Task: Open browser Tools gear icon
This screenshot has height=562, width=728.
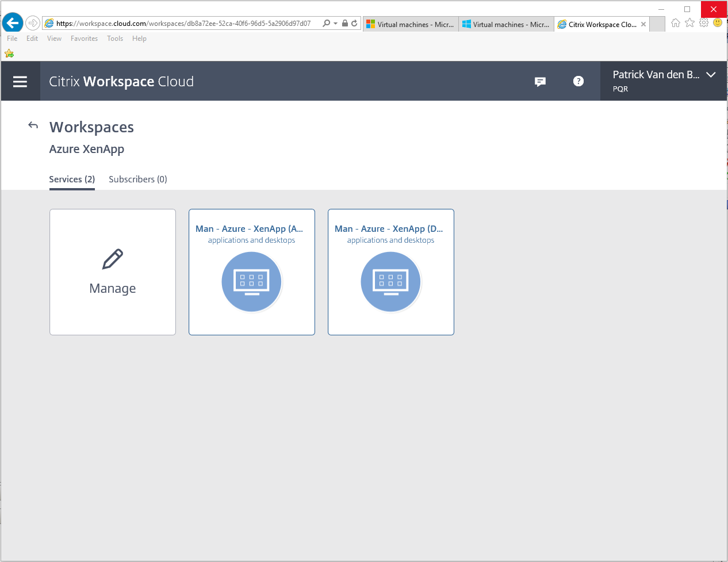Action: click(704, 23)
